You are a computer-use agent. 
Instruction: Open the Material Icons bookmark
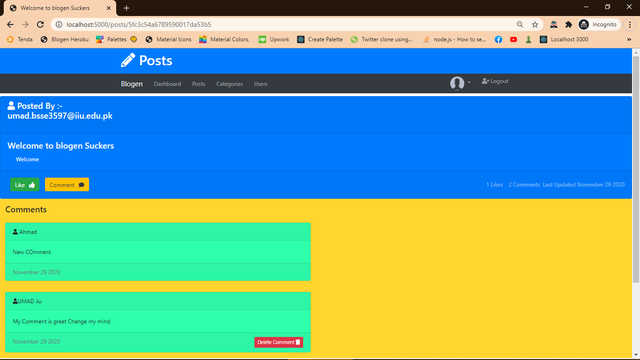click(x=169, y=40)
